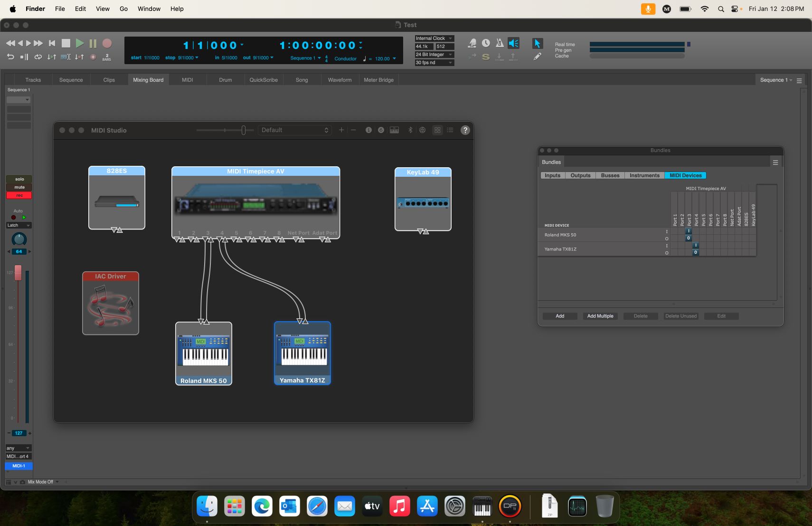Switch to the Tracks tab

coord(33,80)
